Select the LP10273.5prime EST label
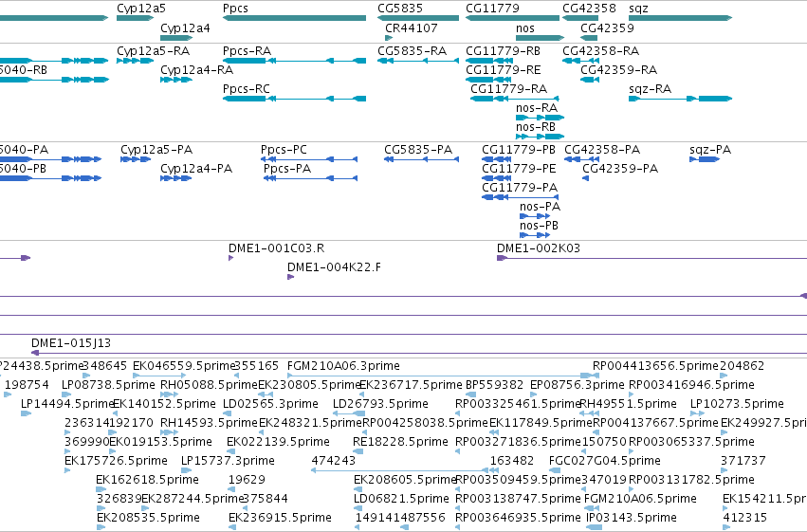 (x=737, y=404)
